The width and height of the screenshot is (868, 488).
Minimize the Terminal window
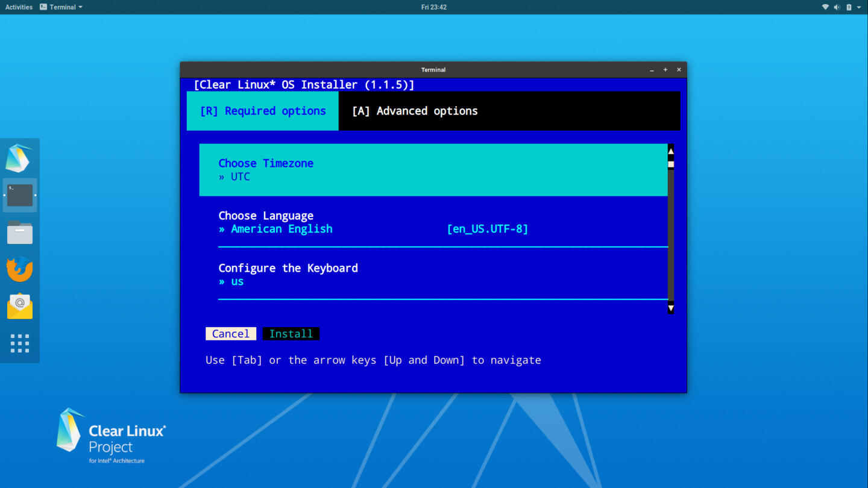pos(652,70)
